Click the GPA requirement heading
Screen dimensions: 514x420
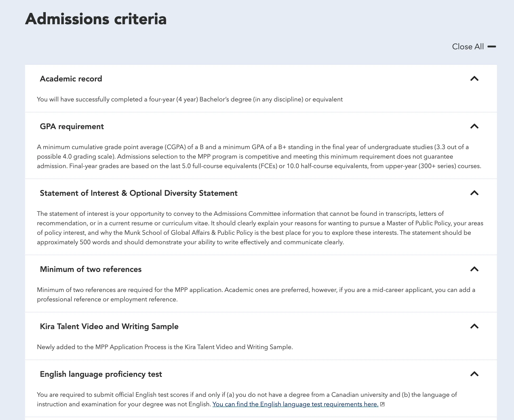point(72,126)
